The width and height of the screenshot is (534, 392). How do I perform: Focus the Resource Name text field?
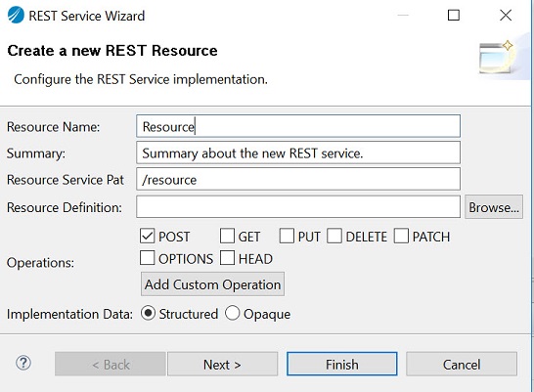(298, 126)
